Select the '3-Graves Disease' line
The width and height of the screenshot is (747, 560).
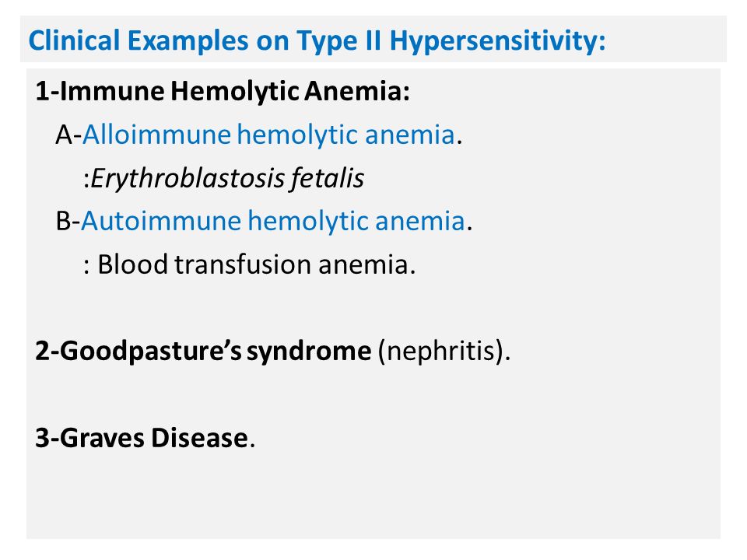[x=145, y=438]
